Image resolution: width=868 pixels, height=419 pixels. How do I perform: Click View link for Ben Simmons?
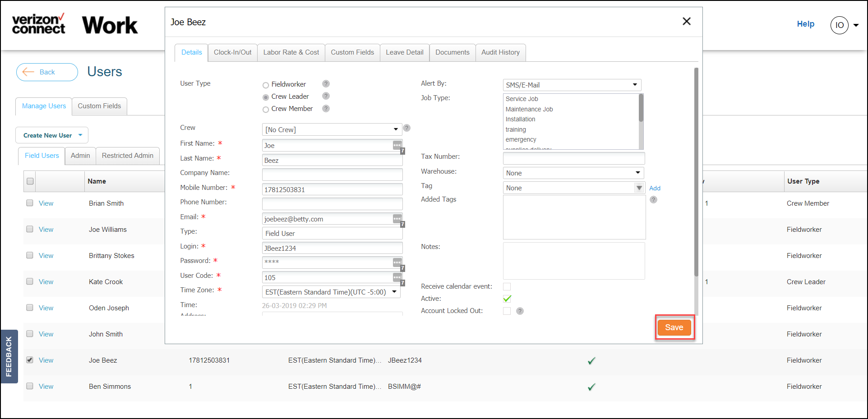click(46, 387)
